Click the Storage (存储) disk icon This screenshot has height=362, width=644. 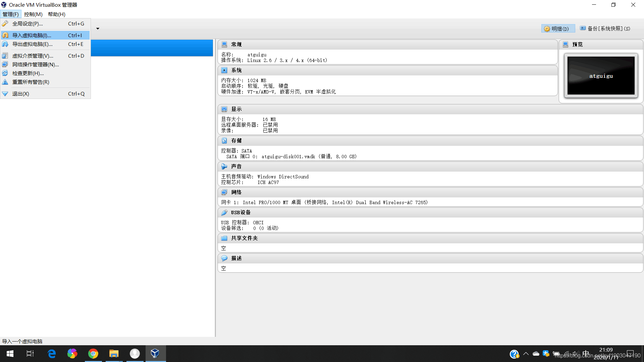click(x=224, y=140)
